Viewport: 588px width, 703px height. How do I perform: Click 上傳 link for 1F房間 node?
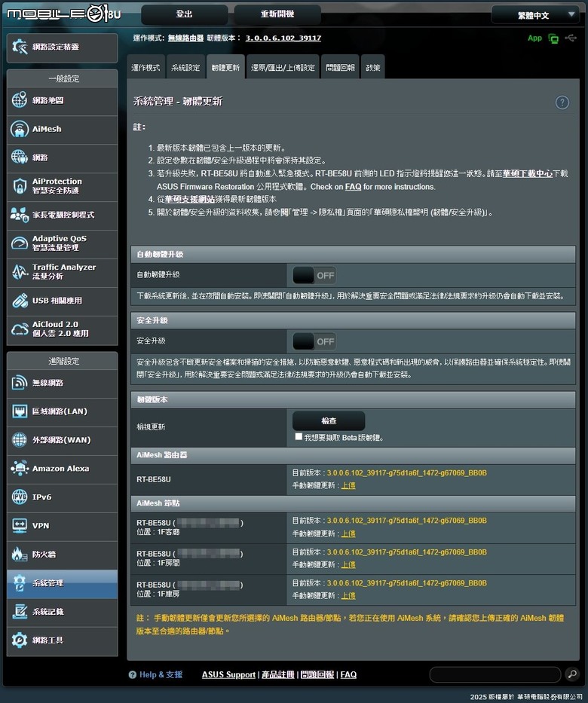[348, 564]
